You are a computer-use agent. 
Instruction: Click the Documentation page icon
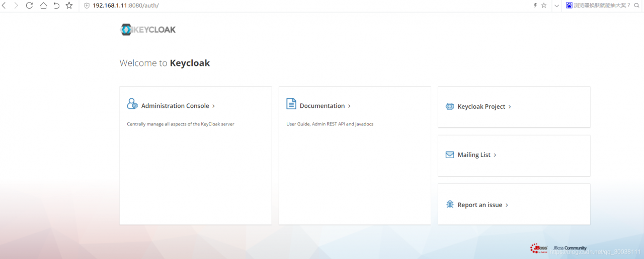tap(291, 104)
